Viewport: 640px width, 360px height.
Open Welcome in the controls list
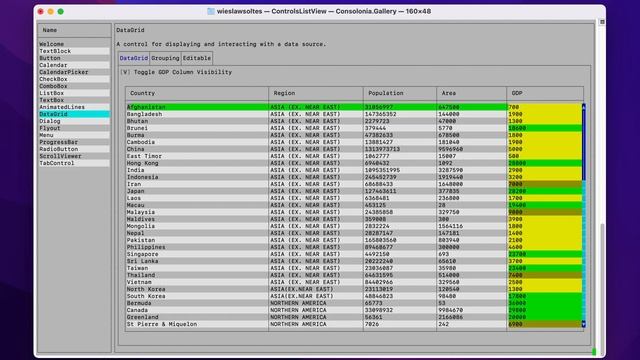(x=74, y=44)
